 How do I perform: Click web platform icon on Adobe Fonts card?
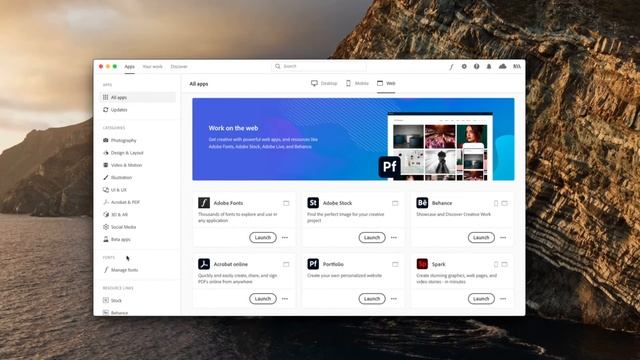[286, 203]
